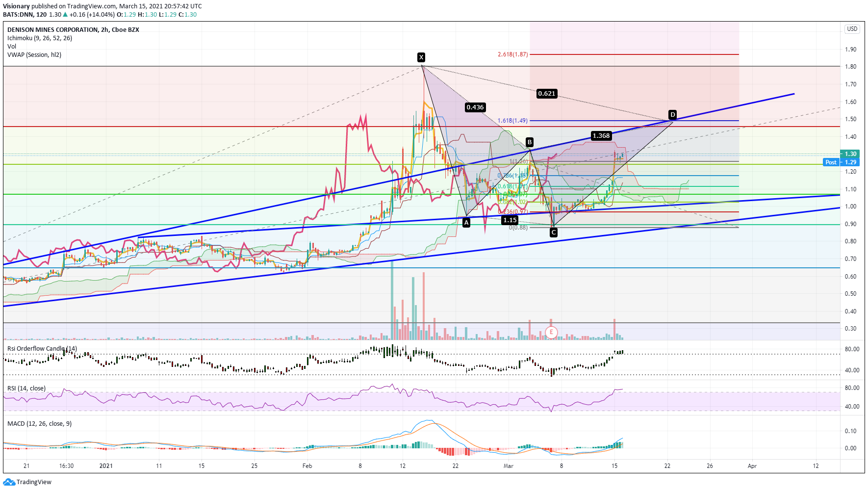This screenshot has height=491, width=868.
Task: Select harmonic pattern point B label
Action: (x=530, y=142)
